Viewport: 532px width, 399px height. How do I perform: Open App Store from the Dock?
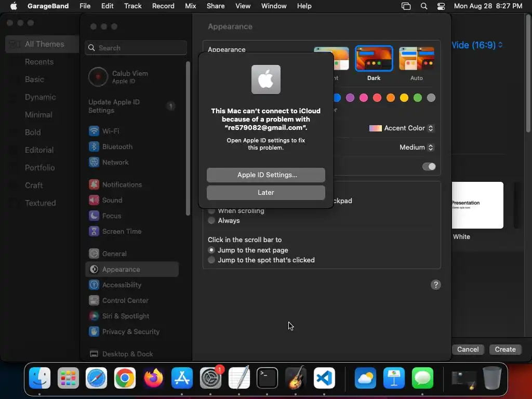pyautogui.click(x=182, y=378)
